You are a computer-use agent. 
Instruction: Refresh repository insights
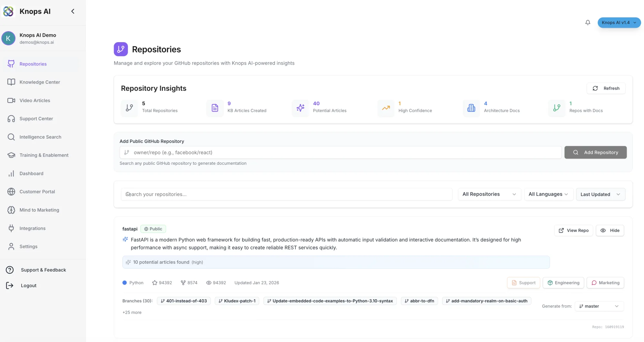(606, 88)
